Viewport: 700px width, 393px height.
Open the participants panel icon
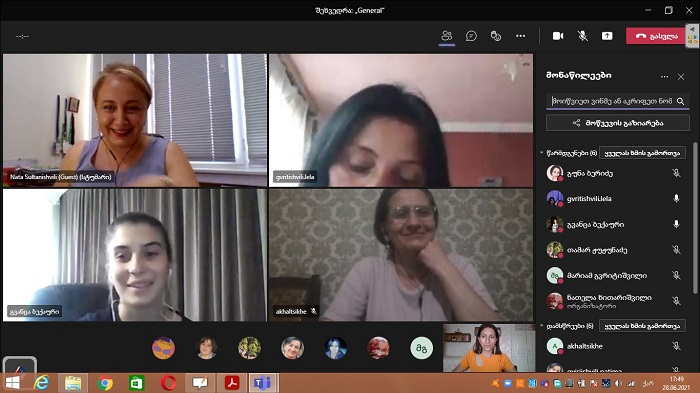(446, 36)
